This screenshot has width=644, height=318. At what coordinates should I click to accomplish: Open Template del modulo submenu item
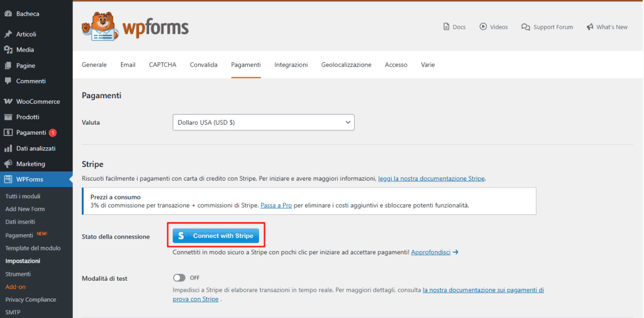(33, 248)
